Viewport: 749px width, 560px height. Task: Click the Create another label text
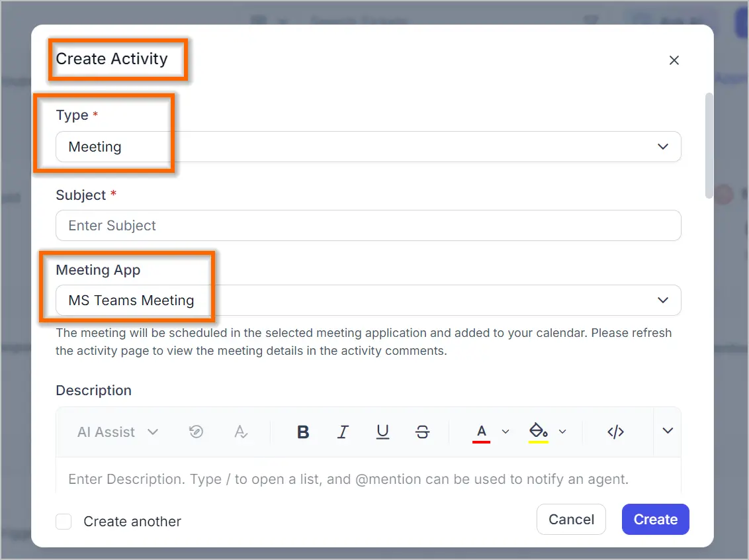132,522
